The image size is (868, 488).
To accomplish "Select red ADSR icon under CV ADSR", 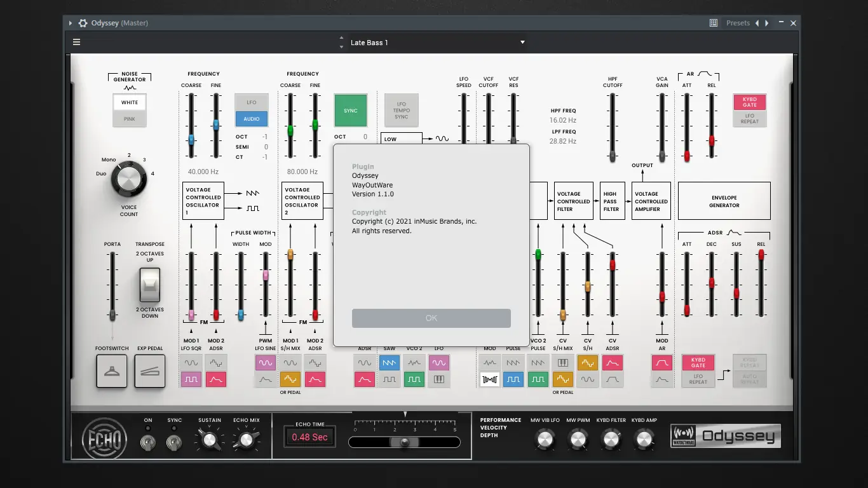I will tap(613, 363).
